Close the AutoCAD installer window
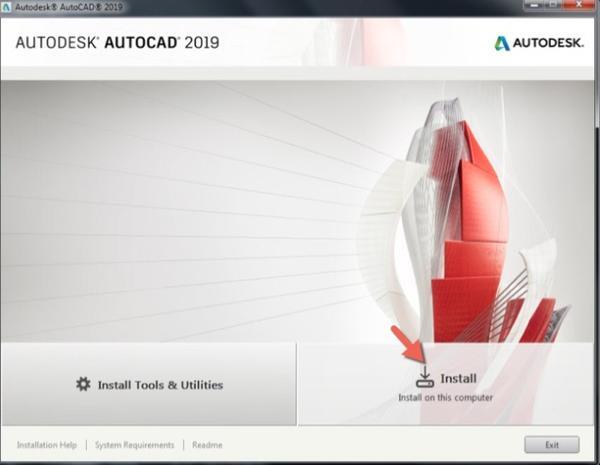Screen dimensions: 600x465 (580, 5)
